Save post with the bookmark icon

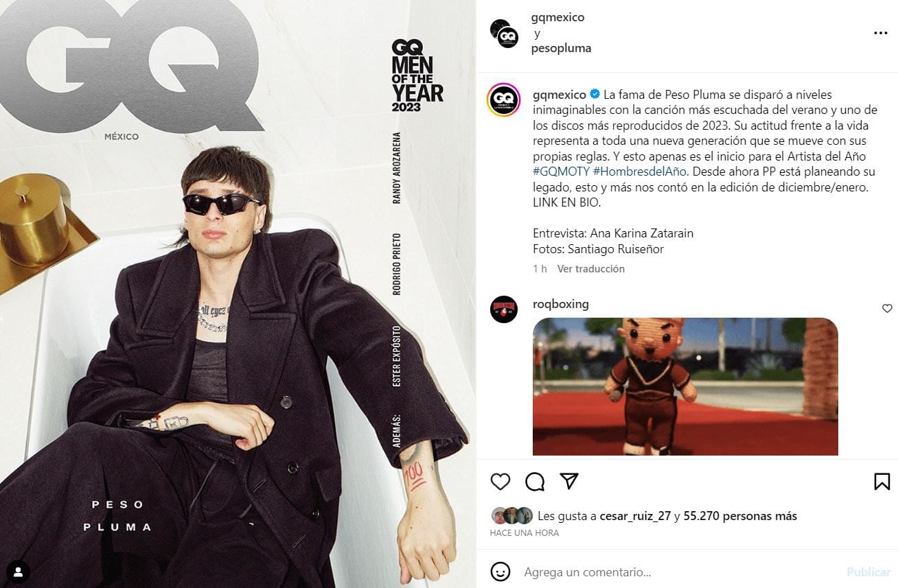point(882,482)
